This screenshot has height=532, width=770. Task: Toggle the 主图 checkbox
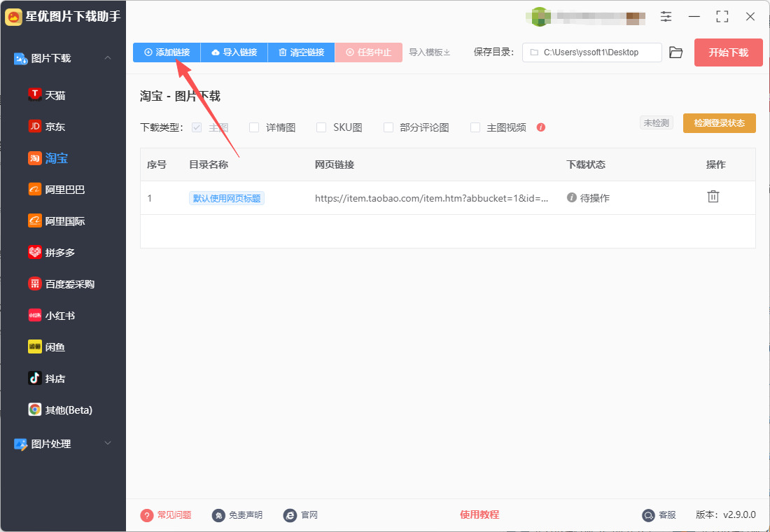[197, 127]
